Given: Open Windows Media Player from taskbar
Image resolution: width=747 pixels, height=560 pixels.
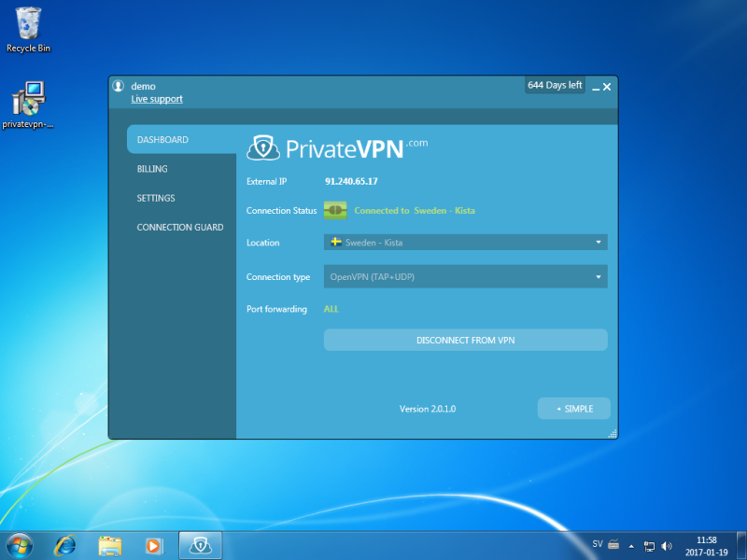Looking at the screenshot, I should [x=154, y=545].
